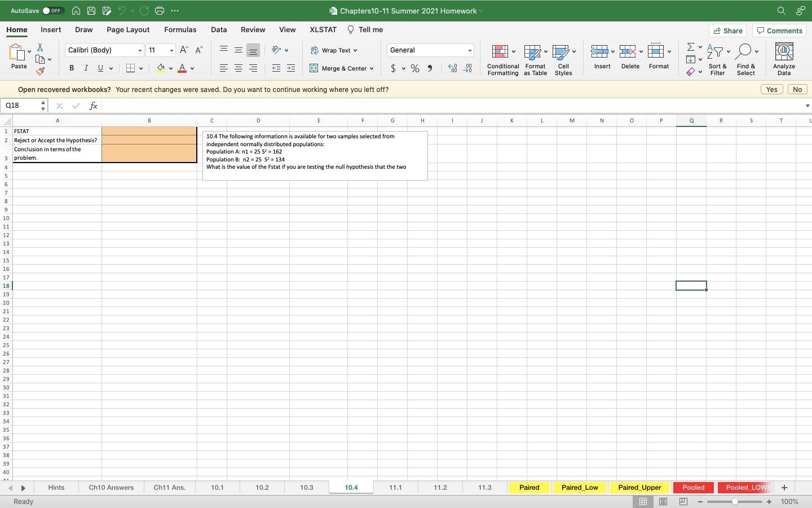Adjust the zoom slider
Screen dimensions: 812x508
[735, 502]
